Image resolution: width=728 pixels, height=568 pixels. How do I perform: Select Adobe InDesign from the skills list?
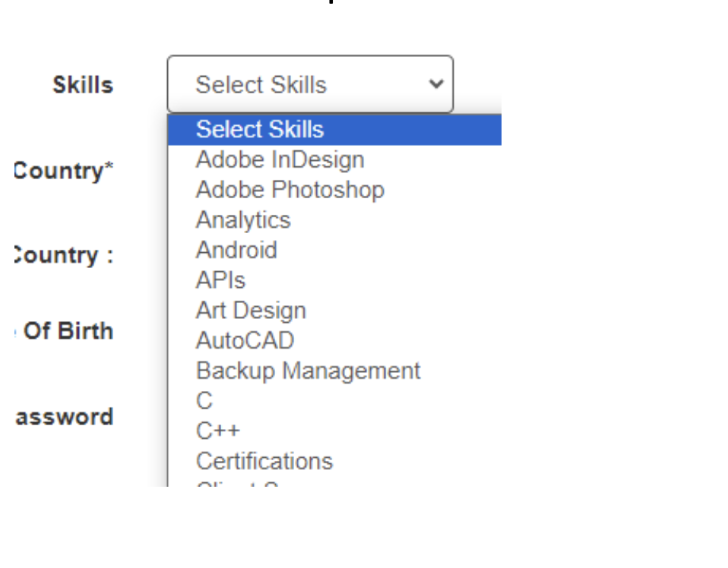[x=280, y=159]
